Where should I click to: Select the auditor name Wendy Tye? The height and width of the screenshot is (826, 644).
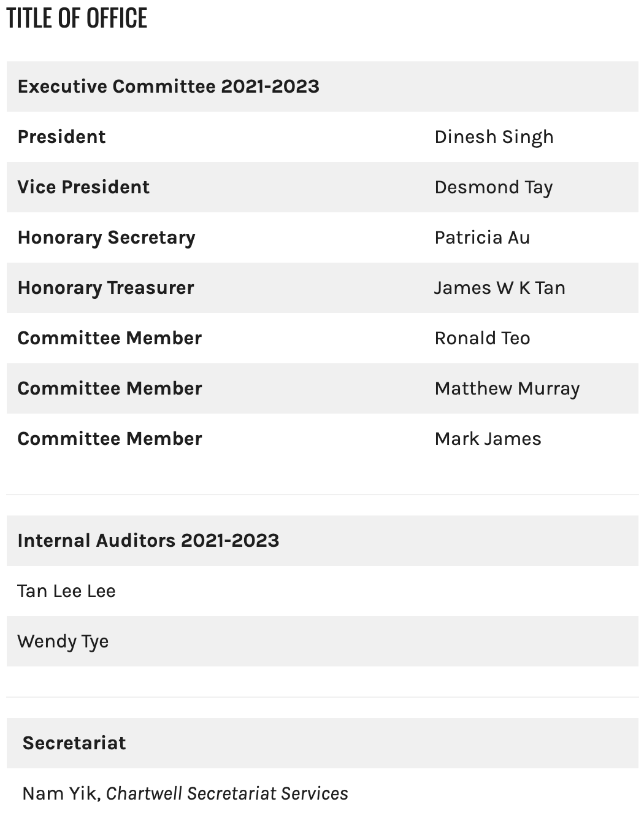(x=63, y=641)
